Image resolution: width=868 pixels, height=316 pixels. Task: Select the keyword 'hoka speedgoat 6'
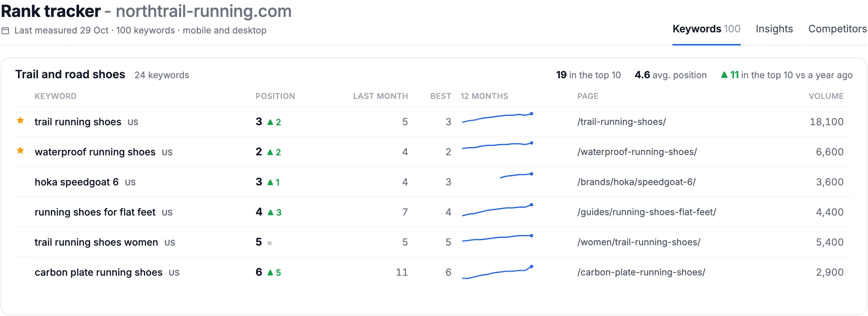(x=76, y=182)
